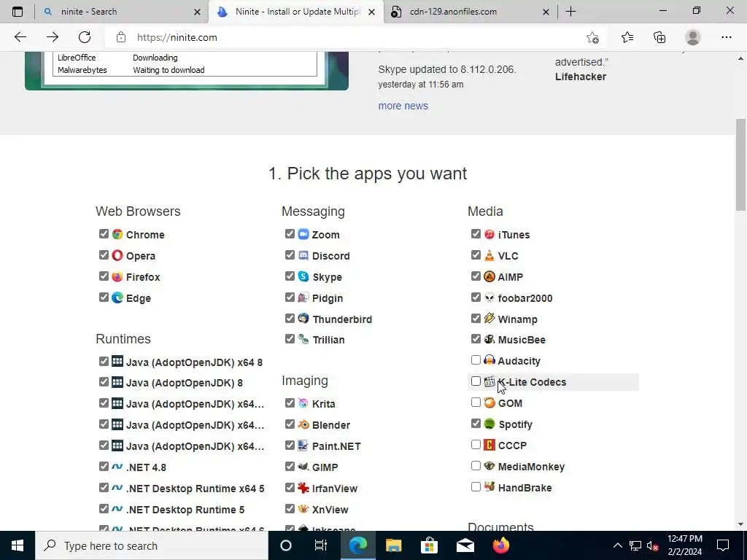Open File Explorer from taskbar
747x560 pixels.
[393, 545]
